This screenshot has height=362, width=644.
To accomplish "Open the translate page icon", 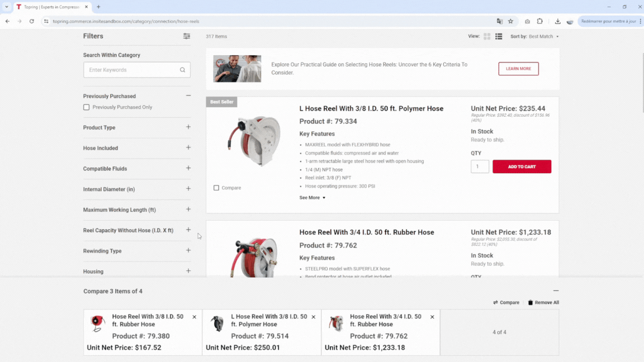I will coord(499,21).
